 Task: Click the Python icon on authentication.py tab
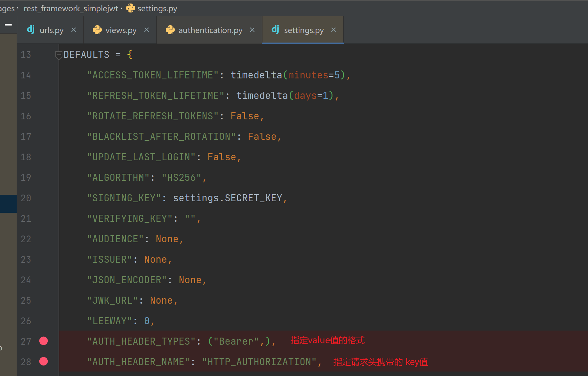tap(170, 30)
